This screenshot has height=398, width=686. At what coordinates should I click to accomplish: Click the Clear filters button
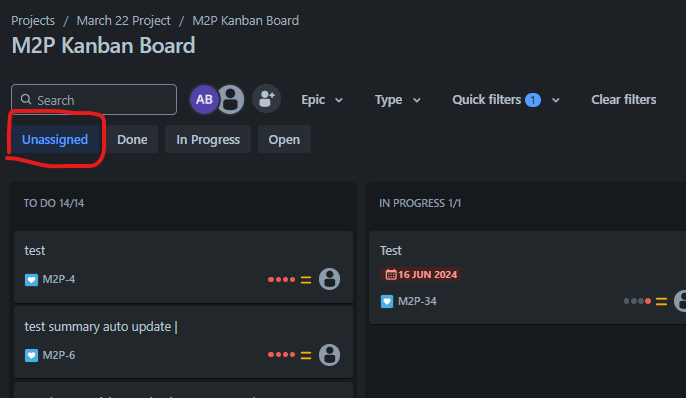(623, 100)
